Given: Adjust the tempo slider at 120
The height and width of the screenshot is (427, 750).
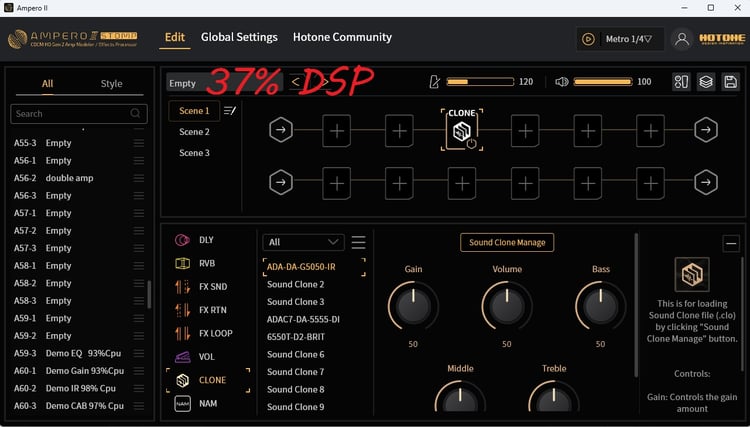Looking at the screenshot, I should (480, 82).
